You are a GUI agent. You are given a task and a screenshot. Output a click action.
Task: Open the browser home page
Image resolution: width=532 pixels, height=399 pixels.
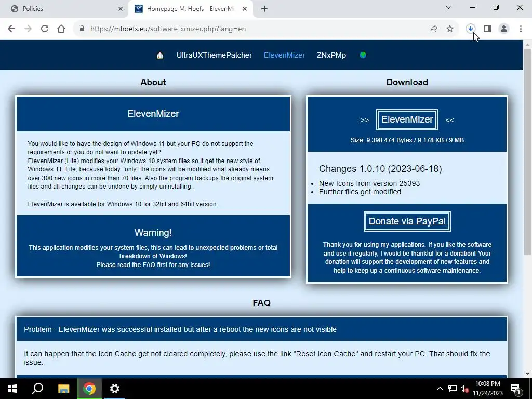(61, 29)
